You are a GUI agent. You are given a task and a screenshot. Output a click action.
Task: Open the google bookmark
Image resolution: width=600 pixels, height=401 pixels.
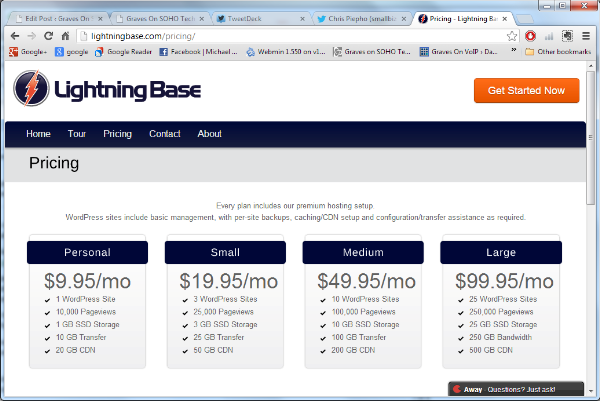[72, 52]
